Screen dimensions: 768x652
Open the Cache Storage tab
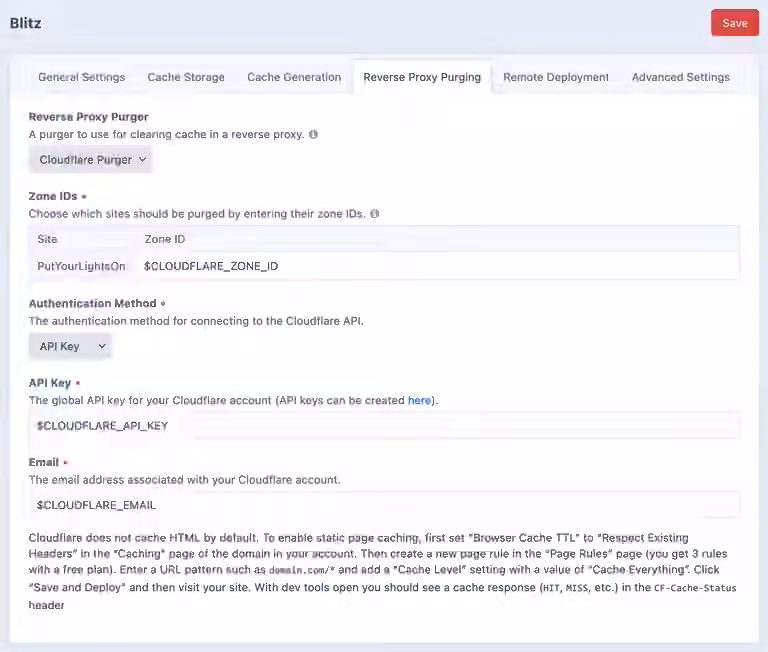[186, 77]
